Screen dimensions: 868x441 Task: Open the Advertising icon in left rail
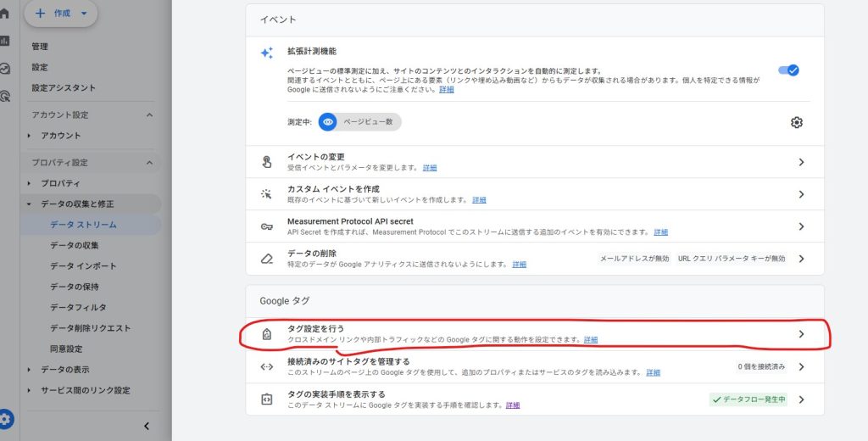tap(5, 97)
